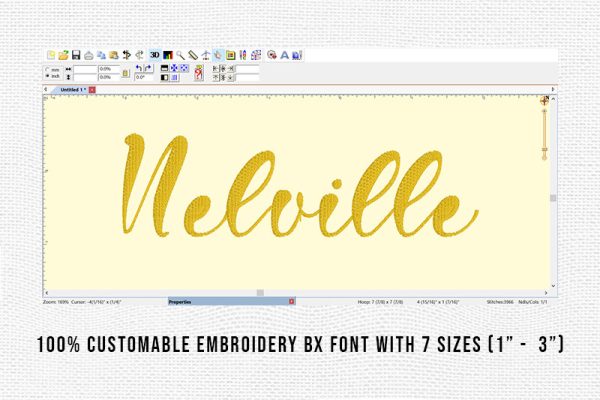This screenshot has height=400, width=600.
Task: Align selected objects to right edge
Action: tap(231, 69)
